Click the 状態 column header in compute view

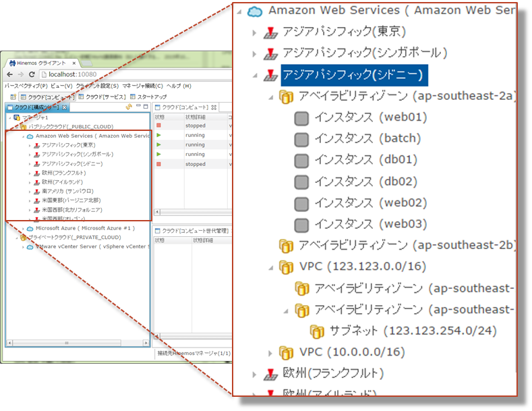[159, 117]
